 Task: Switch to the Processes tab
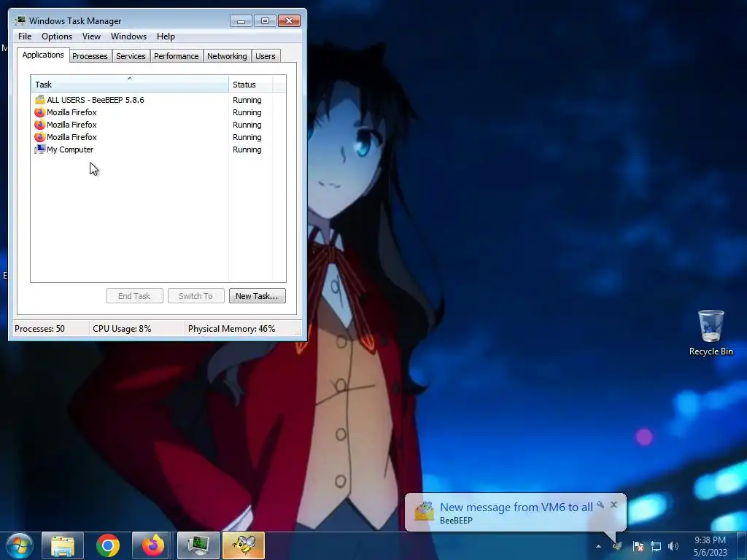[90, 56]
